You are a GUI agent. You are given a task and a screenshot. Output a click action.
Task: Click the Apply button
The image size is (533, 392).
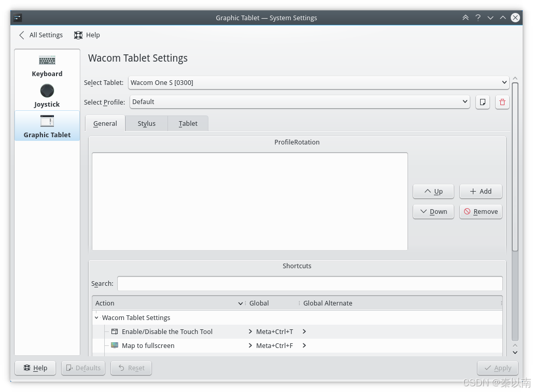(x=498, y=368)
